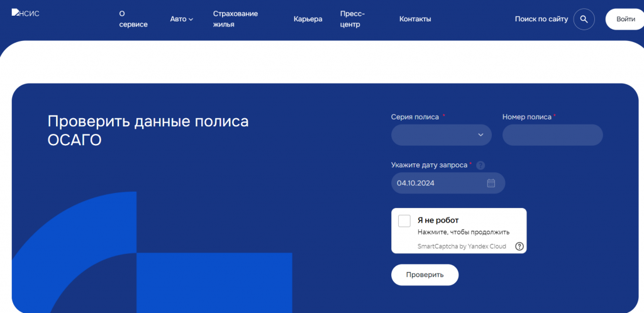Tick the "Я не робот" checkbox
This screenshot has height=313, width=644.
point(404,221)
